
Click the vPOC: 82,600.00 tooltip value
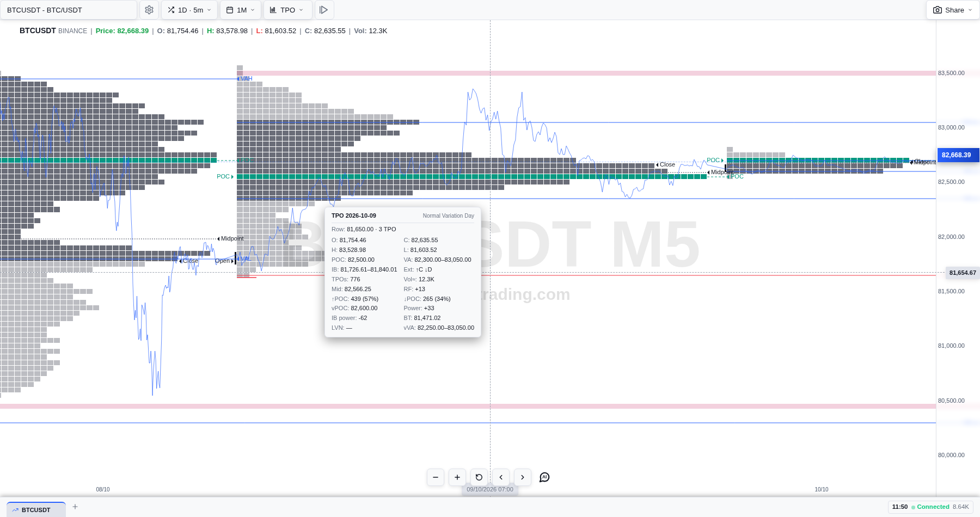[354, 308]
